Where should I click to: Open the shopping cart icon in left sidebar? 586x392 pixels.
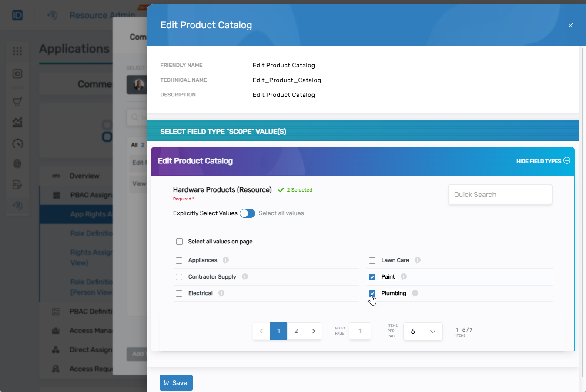[17, 102]
